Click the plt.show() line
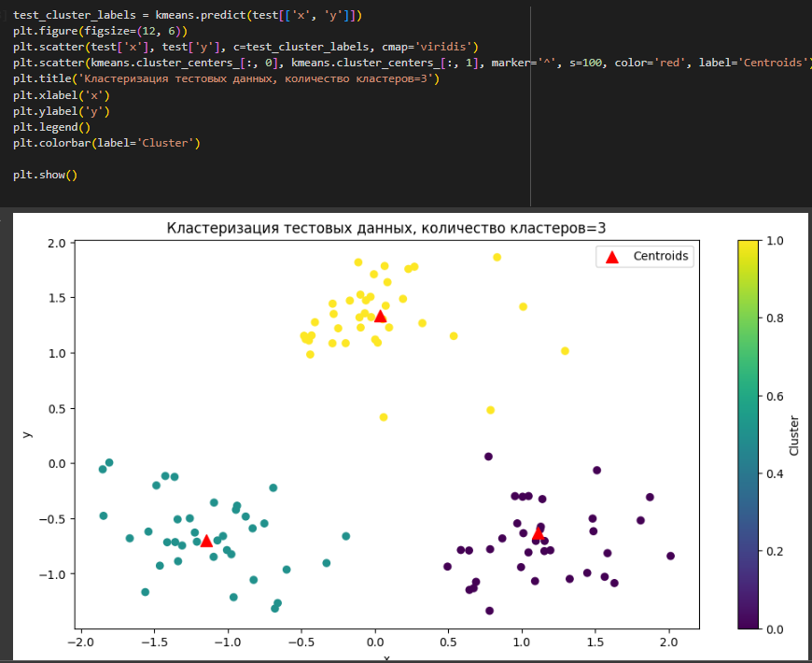The width and height of the screenshot is (812, 663). [x=46, y=175]
